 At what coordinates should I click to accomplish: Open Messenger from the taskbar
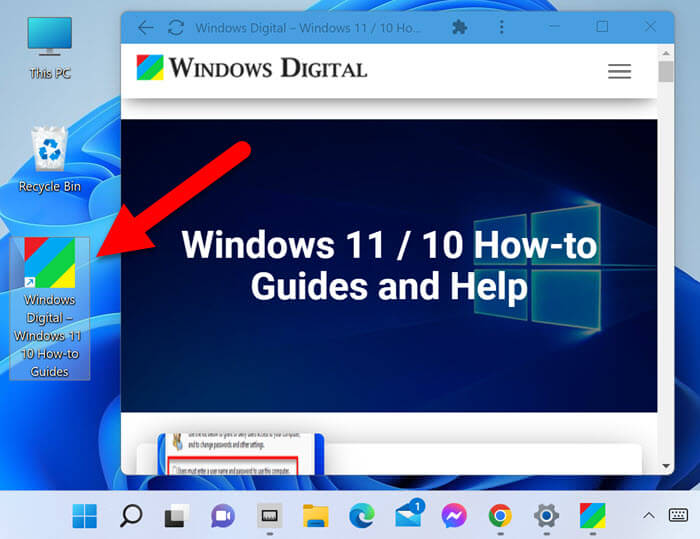[454, 516]
